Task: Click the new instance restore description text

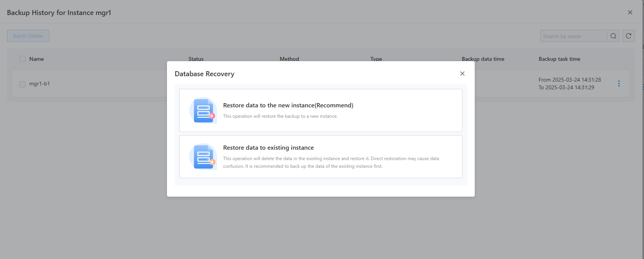Action: click(280, 116)
